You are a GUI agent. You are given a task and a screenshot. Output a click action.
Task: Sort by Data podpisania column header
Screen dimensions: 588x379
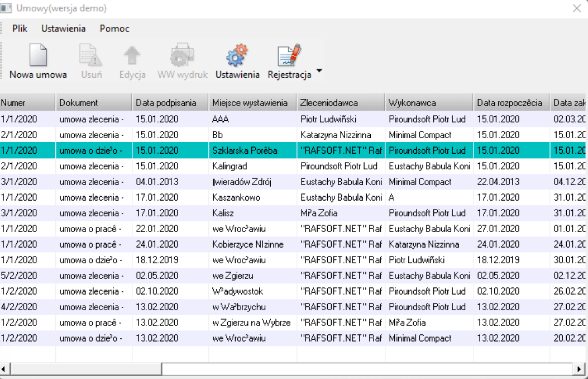[x=170, y=103]
